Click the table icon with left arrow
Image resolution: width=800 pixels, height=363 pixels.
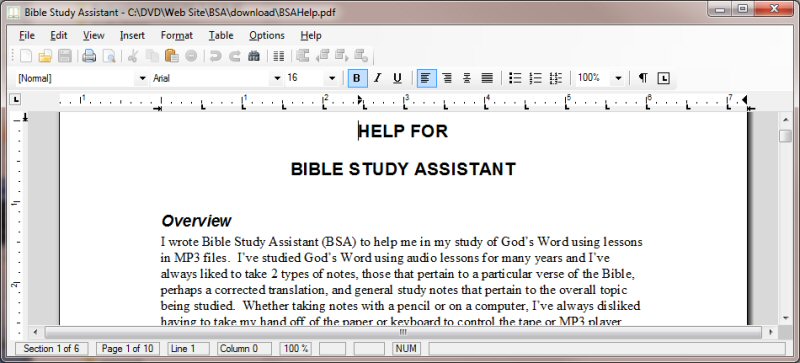[322, 56]
